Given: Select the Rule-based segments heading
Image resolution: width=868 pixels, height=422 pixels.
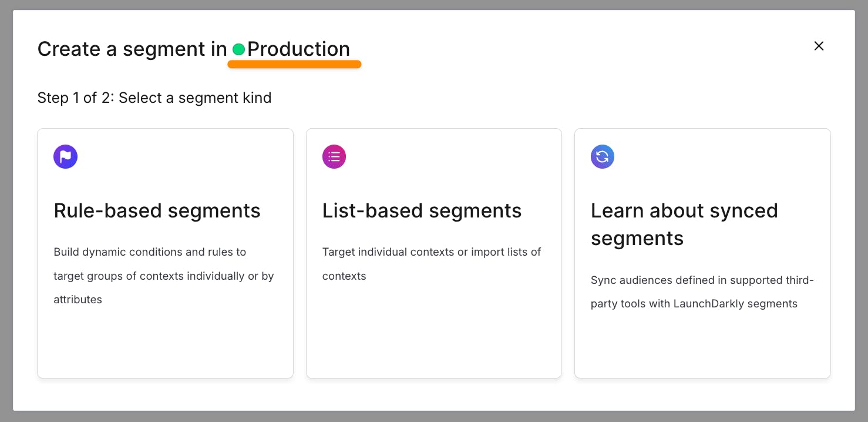Looking at the screenshot, I should [157, 210].
